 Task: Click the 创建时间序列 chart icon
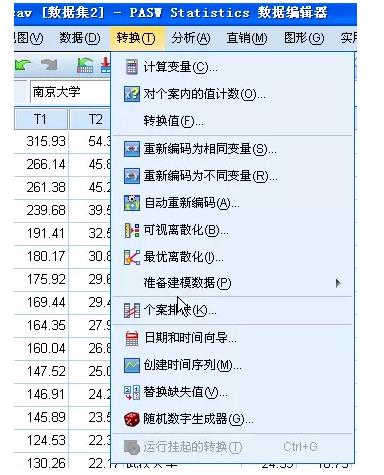132,365
